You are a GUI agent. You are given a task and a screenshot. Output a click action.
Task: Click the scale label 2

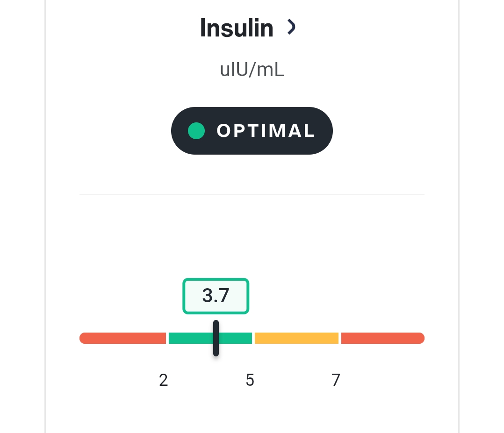163,380
